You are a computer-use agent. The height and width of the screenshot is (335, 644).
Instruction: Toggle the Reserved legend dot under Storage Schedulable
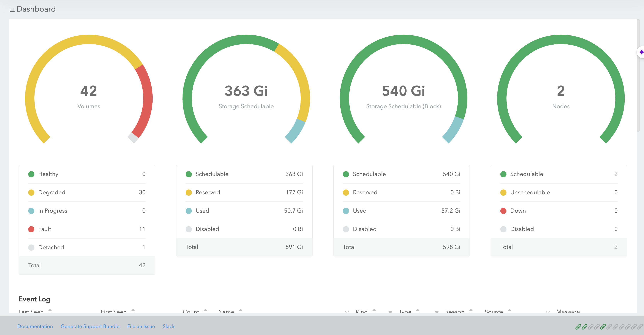[189, 192]
